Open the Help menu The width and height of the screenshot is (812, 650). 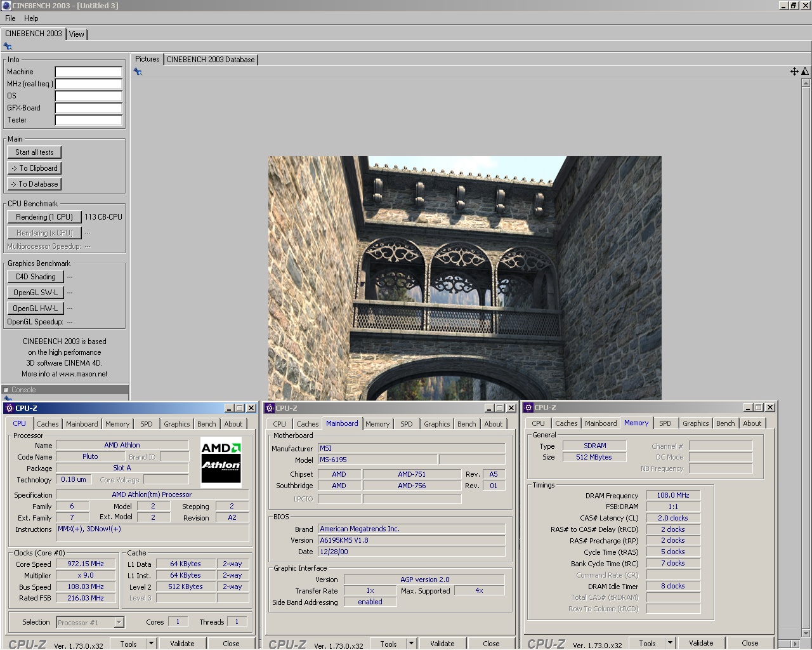pyautogui.click(x=31, y=18)
